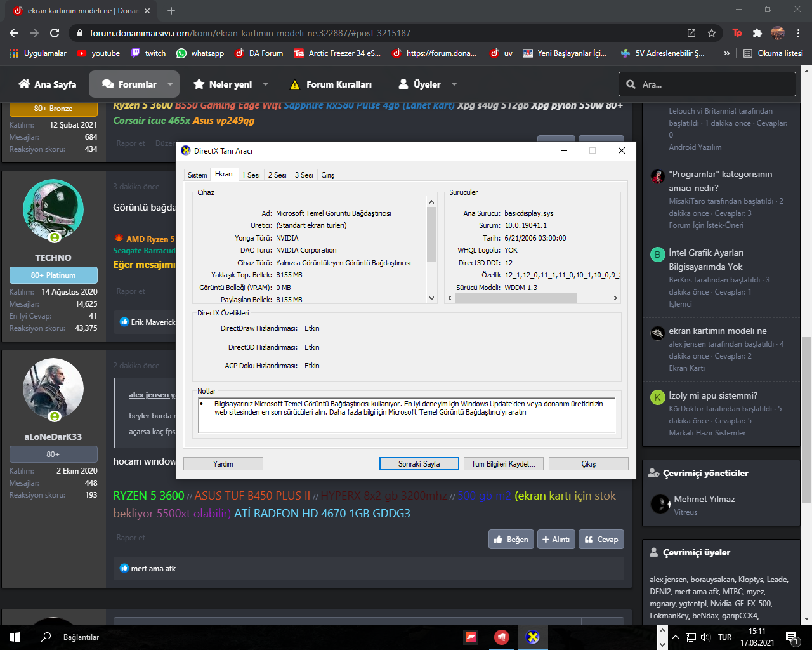Open Windows Start menu
The width and height of the screenshot is (812, 650).
click(x=15, y=637)
